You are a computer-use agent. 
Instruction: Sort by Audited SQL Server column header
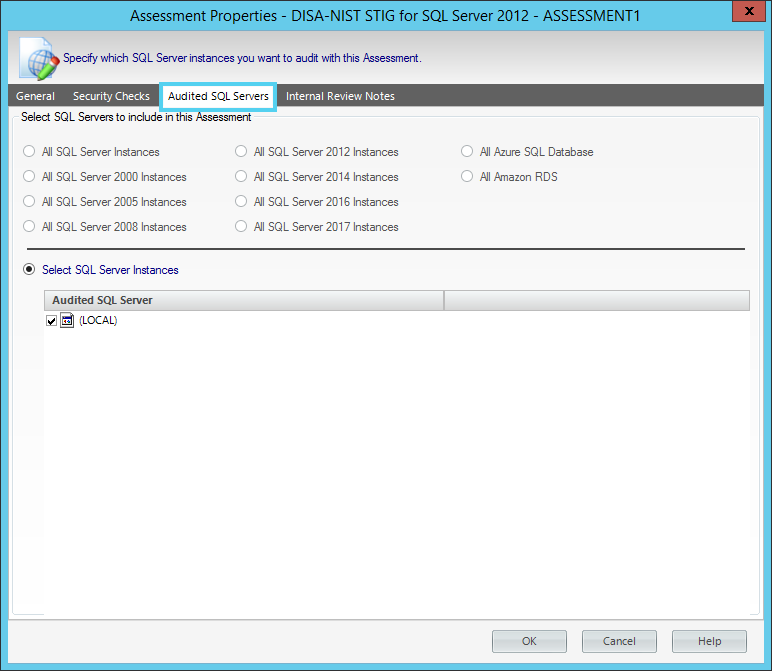click(244, 300)
